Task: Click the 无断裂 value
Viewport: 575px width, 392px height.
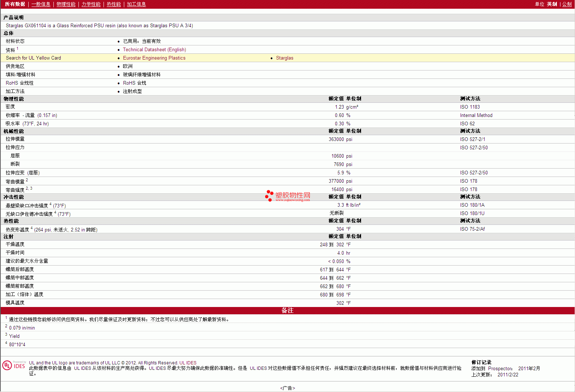Action: 337,213
